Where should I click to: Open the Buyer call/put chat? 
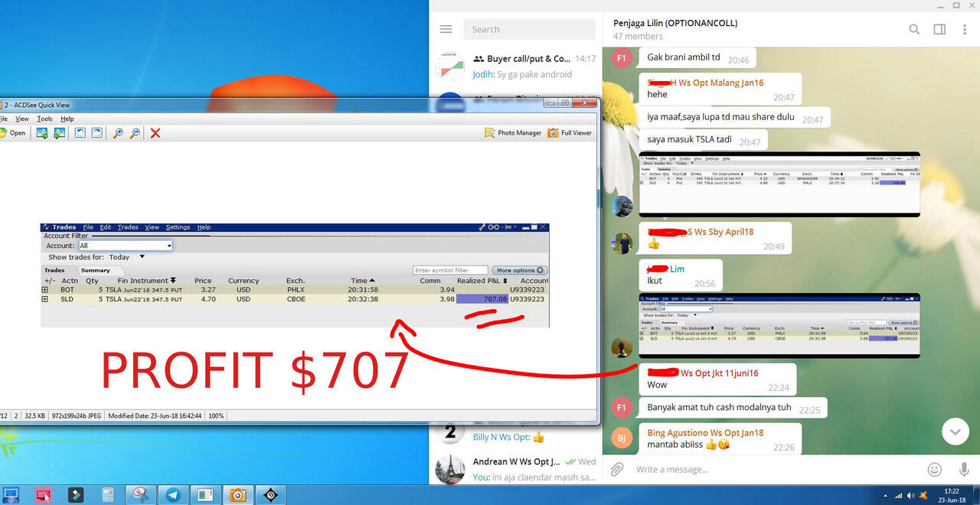coord(515,66)
